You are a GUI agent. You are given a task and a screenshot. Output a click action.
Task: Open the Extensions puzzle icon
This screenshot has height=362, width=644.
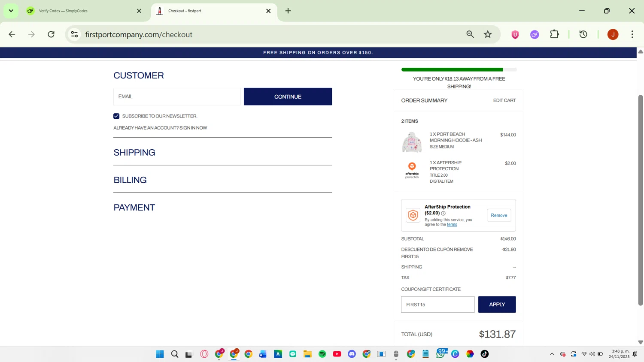point(554,34)
